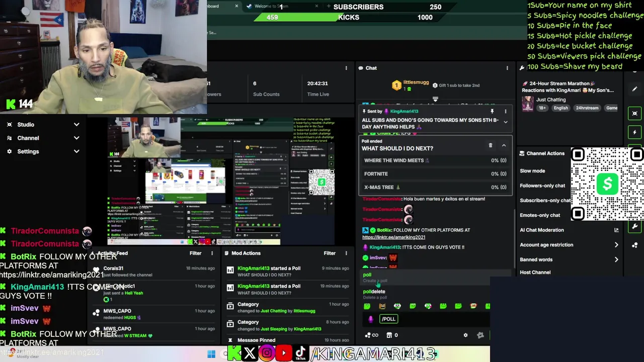The width and height of the screenshot is (644, 362).
Task: Open Banned words settings
Action: (569, 259)
